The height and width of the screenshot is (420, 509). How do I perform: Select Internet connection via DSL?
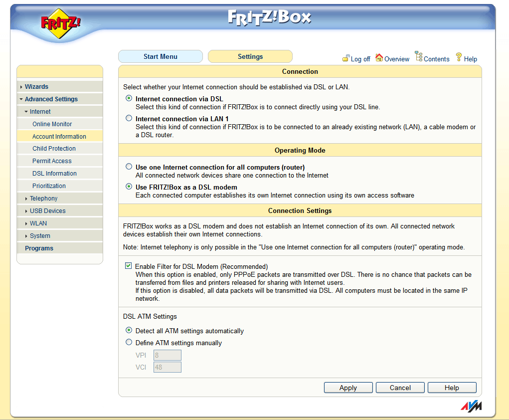pos(129,98)
